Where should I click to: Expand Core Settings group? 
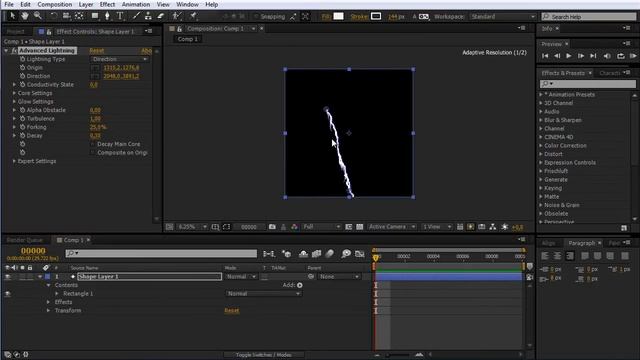14,93
